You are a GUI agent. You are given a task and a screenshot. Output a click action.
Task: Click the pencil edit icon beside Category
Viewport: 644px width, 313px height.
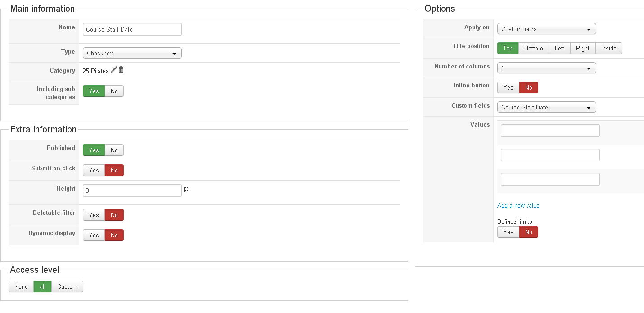coord(114,70)
